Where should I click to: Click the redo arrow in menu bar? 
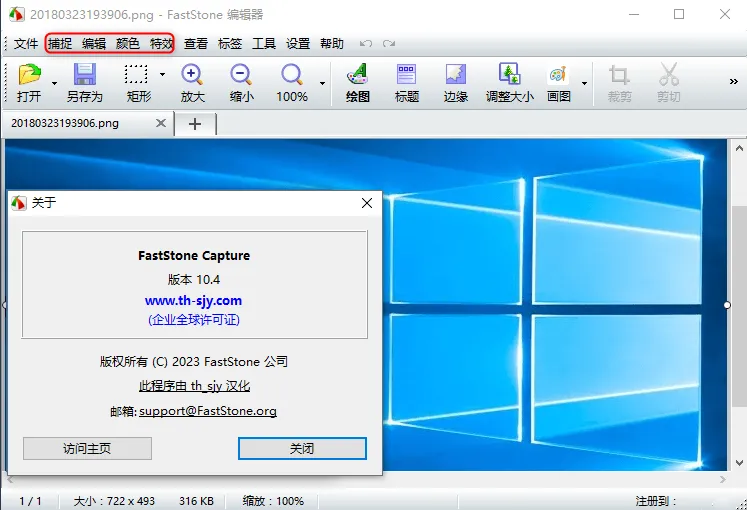click(x=389, y=44)
